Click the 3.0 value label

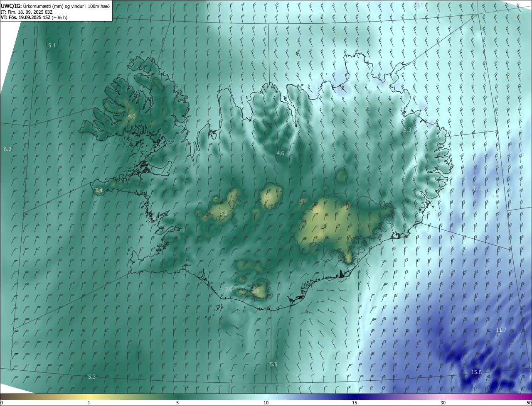[256, 291]
